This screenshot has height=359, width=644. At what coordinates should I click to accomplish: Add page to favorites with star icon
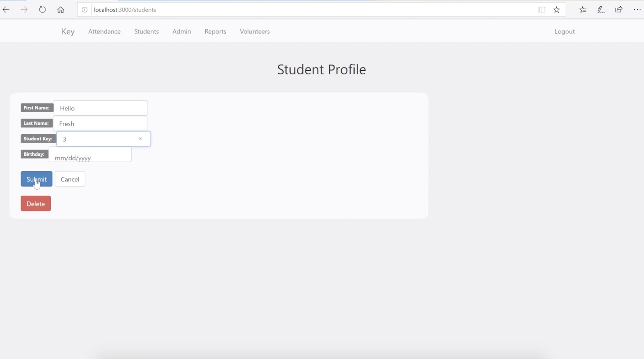click(557, 10)
